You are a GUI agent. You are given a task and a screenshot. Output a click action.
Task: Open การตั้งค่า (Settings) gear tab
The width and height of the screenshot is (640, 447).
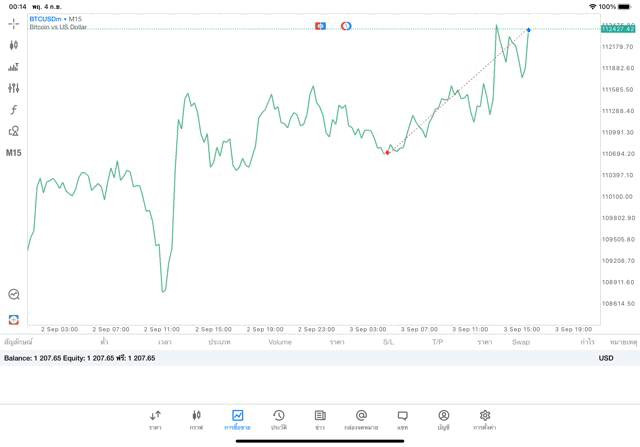pos(485,419)
